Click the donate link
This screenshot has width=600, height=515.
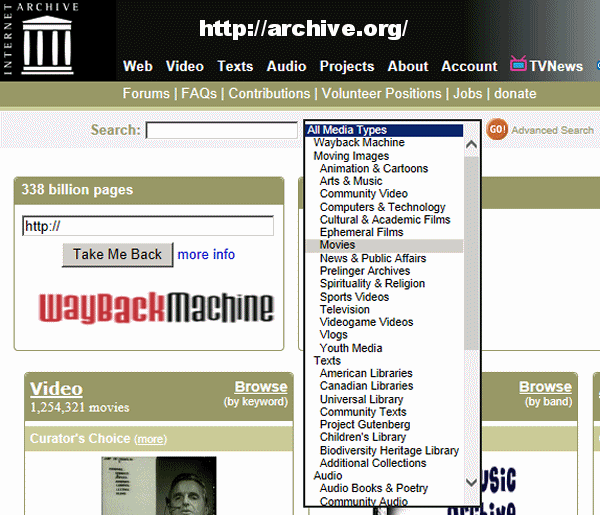click(515, 93)
